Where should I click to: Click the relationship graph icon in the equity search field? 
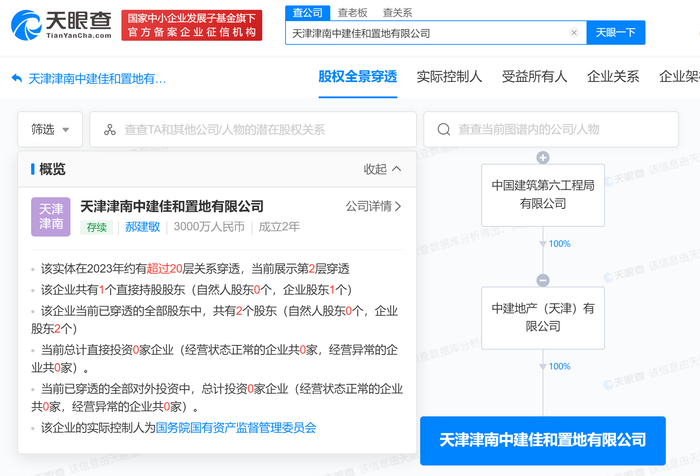pyautogui.click(x=110, y=129)
